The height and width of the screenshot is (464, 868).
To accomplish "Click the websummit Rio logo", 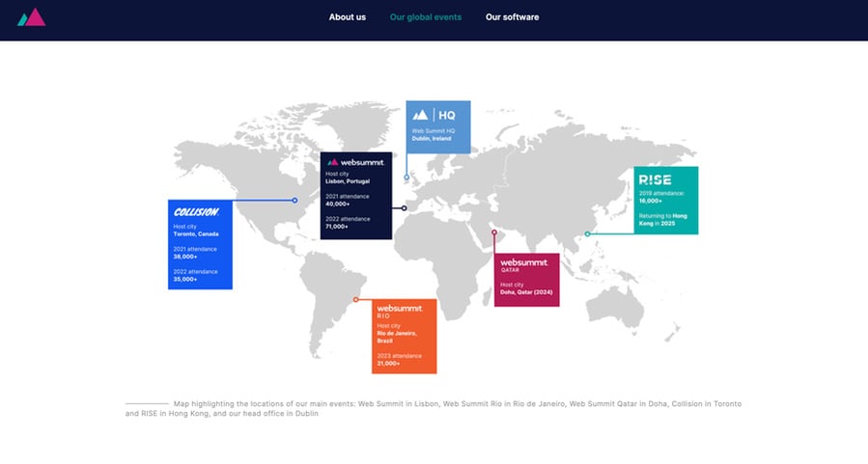I will (x=400, y=312).
